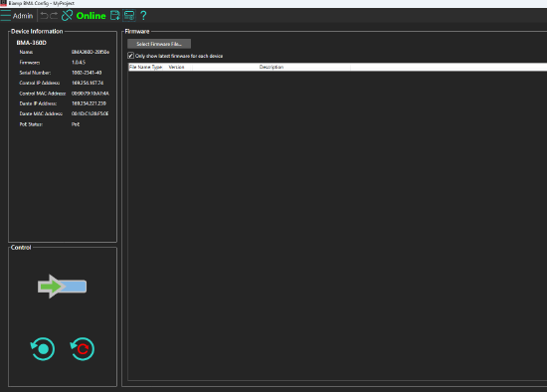This screenshot has width=547, height=392.
Task: Click the Name label in Device Information
Action: pos(26,52)
